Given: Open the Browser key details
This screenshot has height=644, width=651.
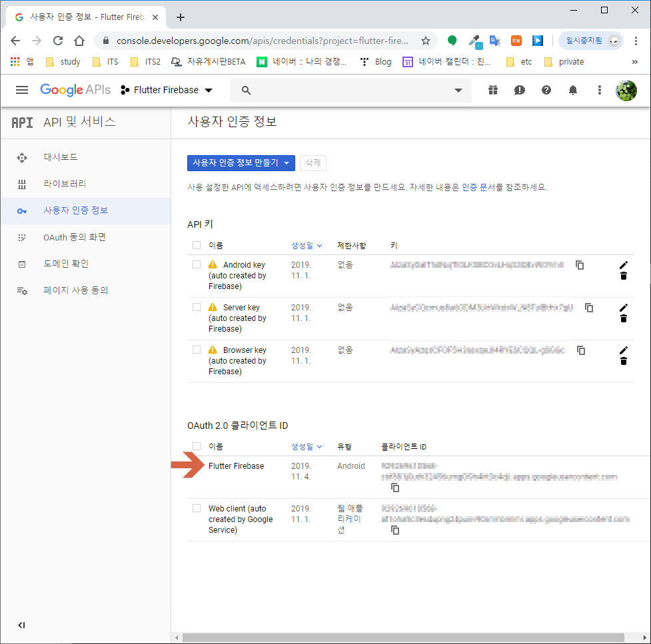Looking at the screenshot, I should tap(237, 361).
